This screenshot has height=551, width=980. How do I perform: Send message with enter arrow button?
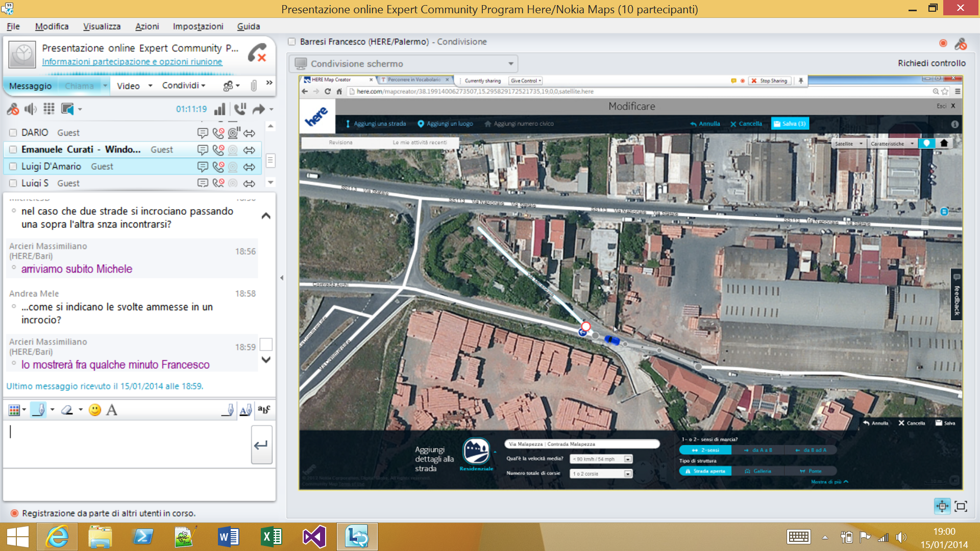261,445
